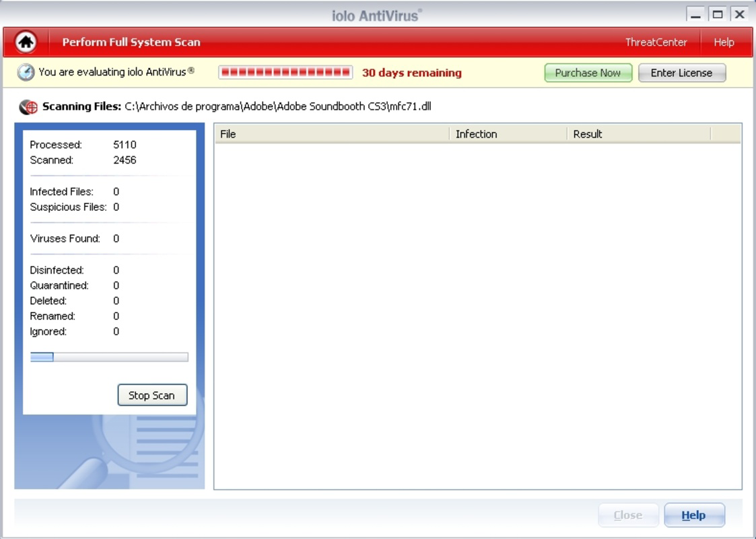The height and width of the screenshot is (539, 756).
Task: Click the scanning files globe icon
Action: pos(28,106)
